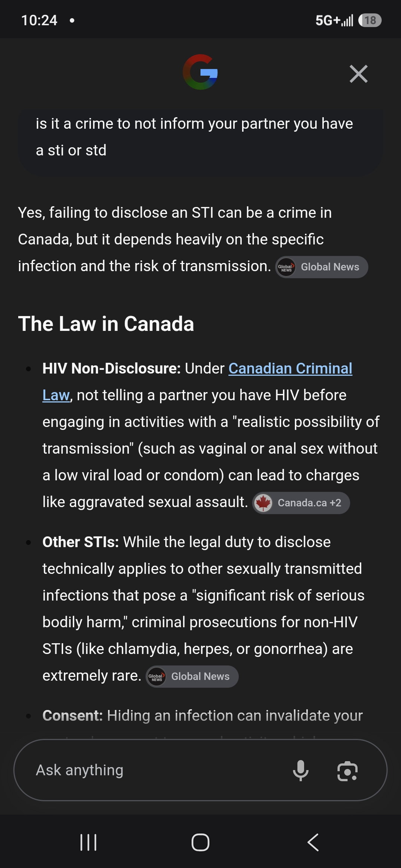Tap the Other STIs bullet heading
Image resolution: width=401 pixels, height=868 pixels.
[81, 542]
